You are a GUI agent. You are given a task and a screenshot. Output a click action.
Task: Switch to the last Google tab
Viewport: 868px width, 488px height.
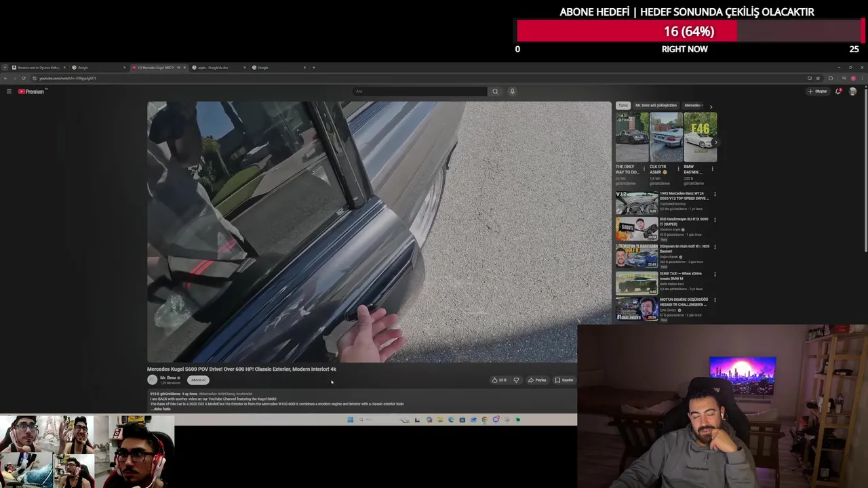click(x=277, y=67)
